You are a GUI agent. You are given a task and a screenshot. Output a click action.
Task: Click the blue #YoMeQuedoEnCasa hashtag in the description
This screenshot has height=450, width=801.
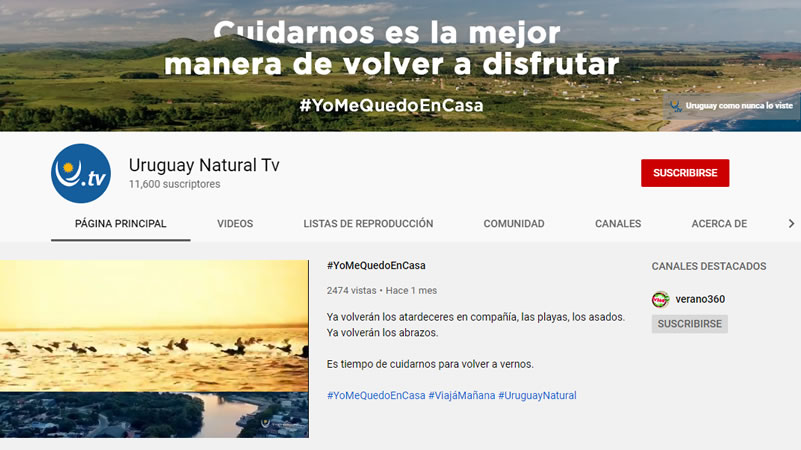(x=376, y=395)
